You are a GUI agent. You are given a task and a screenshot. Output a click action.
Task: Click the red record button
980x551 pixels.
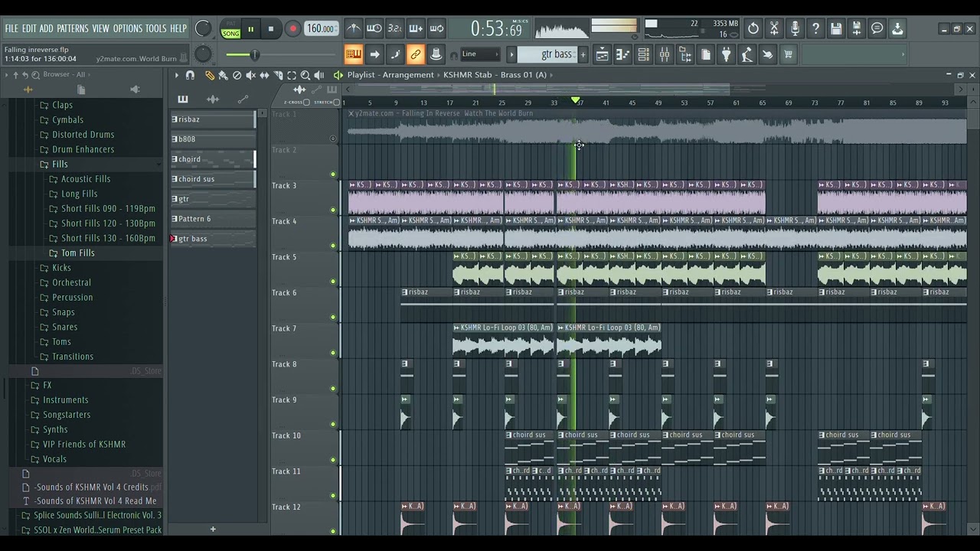point(292,30)
